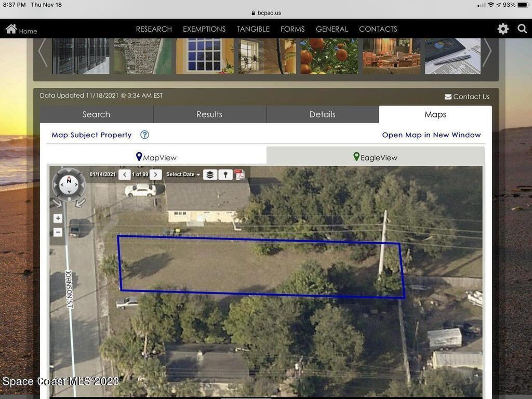Screen dimensions: 532x399
Task: Zoom in with the plus button
Action: pyautogui.click(x=58, y=218)
